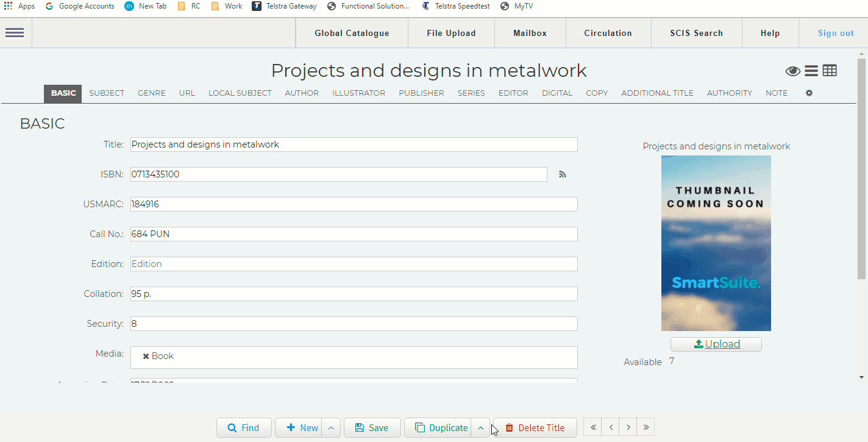Screen dimensions: 868x442
Task: Open the ILLUSTRATOR tab
Action: click(358, 93)
